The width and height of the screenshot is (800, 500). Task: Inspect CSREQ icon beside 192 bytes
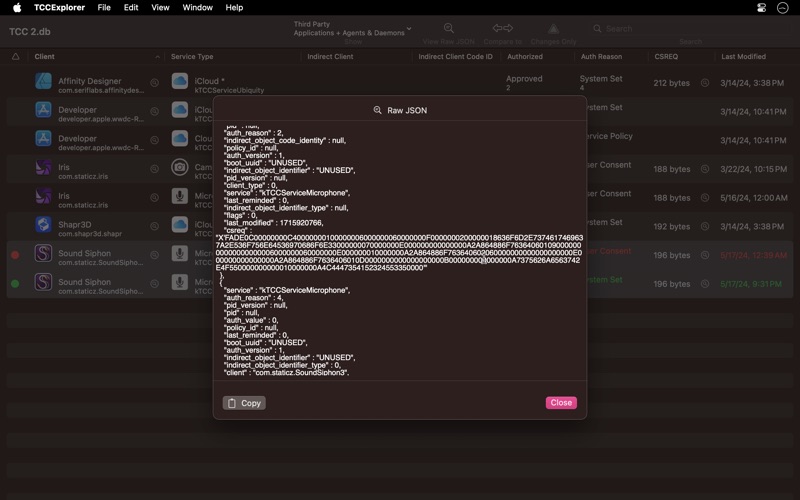(x=705, y=226)
